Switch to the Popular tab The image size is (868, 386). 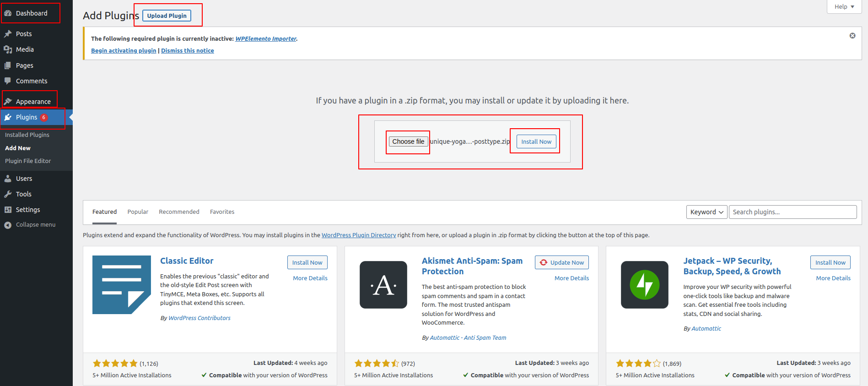138,212
